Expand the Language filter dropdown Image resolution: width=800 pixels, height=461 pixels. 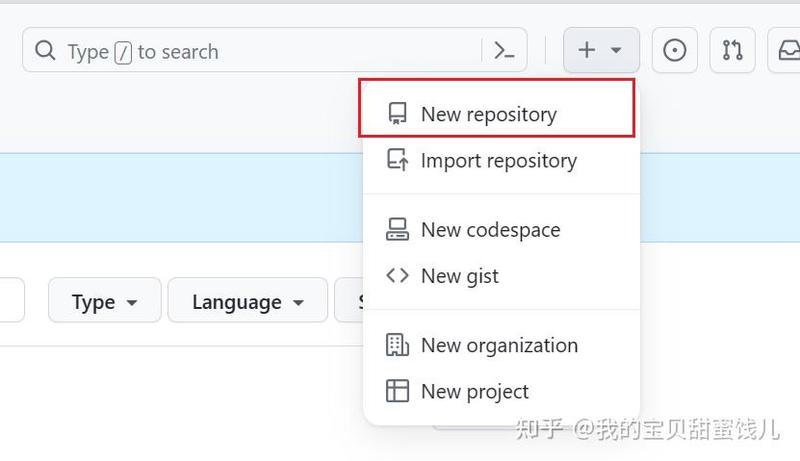(247, 300)
